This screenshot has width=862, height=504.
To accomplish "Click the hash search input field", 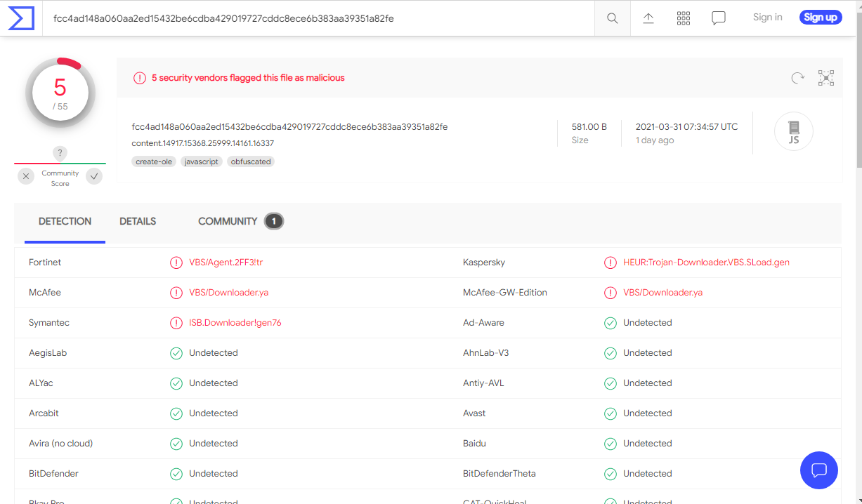I will [x=320, y=18].
